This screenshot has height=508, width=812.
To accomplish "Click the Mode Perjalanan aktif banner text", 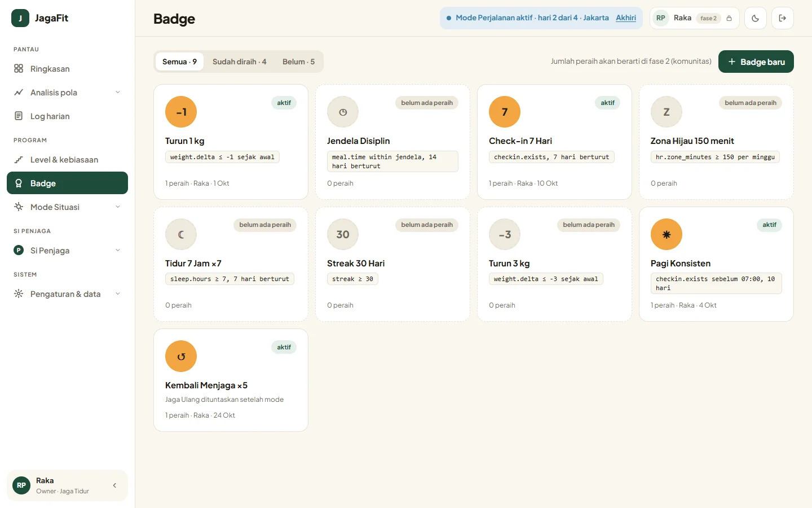I will point(532,18).
